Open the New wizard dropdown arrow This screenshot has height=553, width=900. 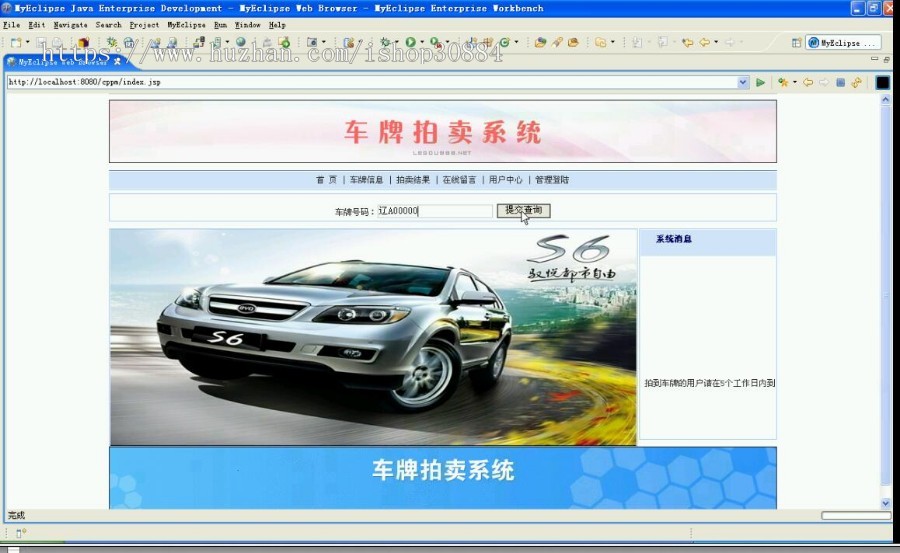[x=28, y=42]
